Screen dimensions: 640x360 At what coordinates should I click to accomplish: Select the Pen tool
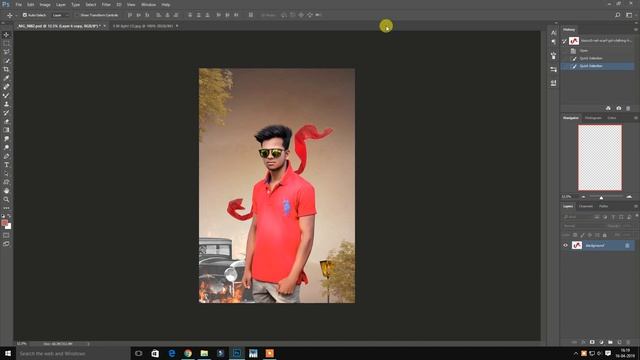(x=6, y=156)
